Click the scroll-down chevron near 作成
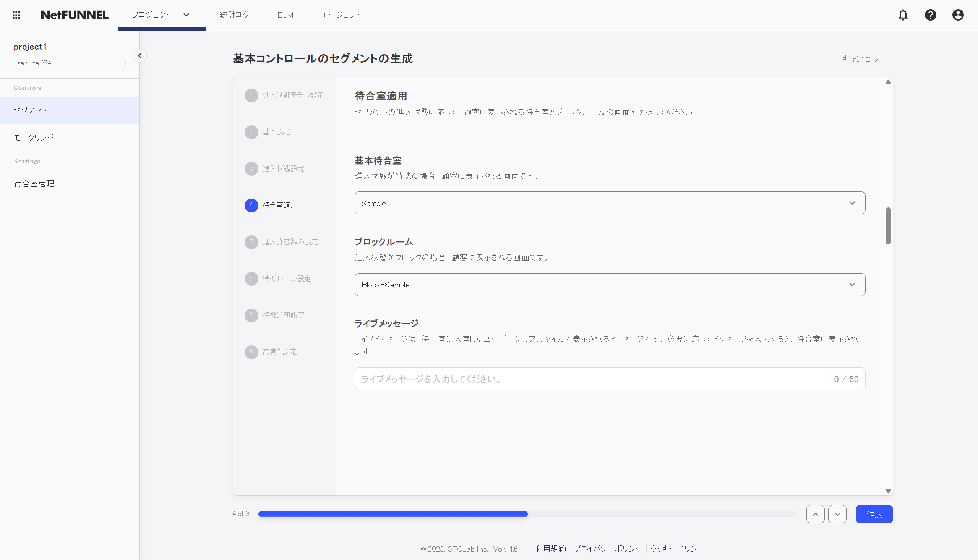The image size is (978, 560). pyautogui.click(x=837, y=514)
